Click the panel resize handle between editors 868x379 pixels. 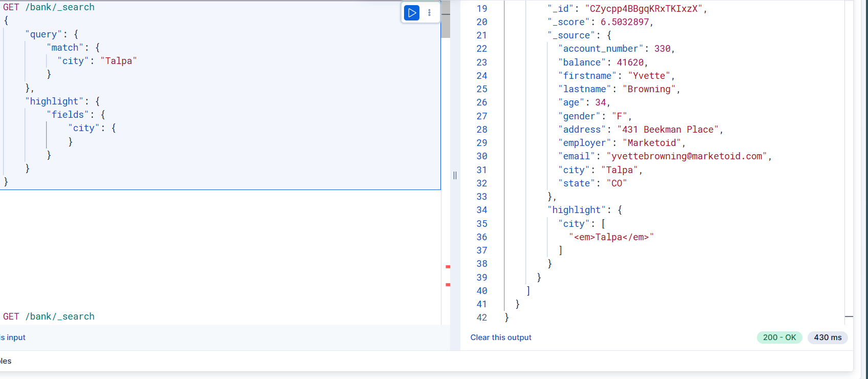click(x=455, y=176)
